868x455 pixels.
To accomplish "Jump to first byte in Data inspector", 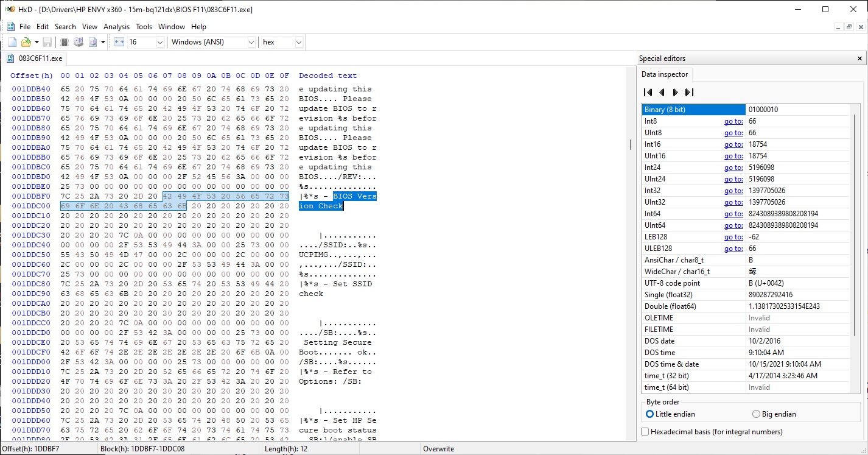I will click(648, 93).
